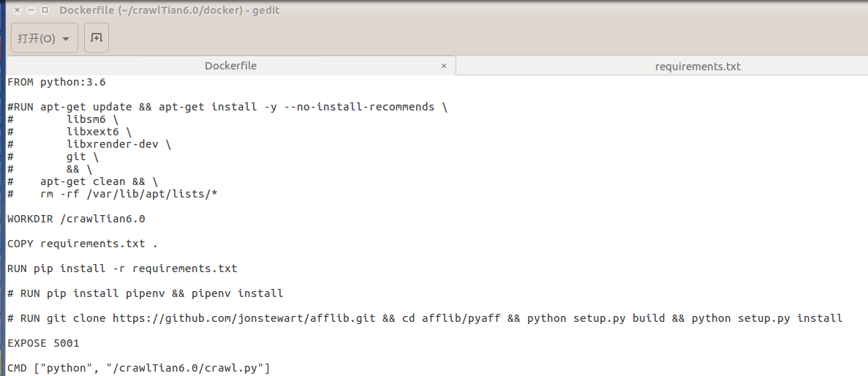Switch to the requirements.txt tab
The image size is (868, 376).
click(698, 67)
